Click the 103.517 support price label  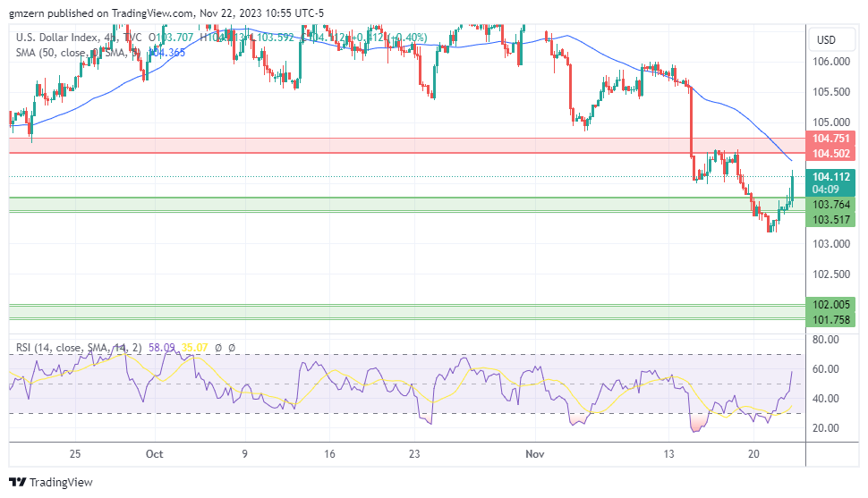pos(831,219)
